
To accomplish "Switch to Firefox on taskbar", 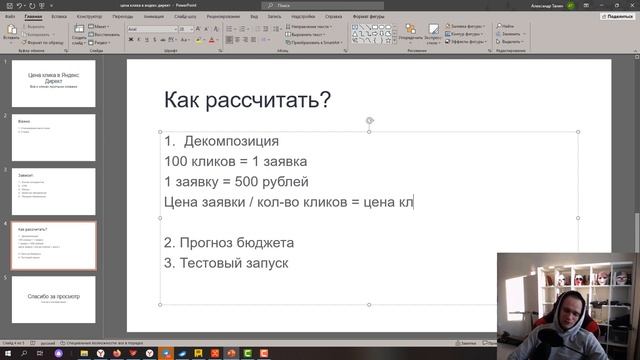I will point(117,353).
